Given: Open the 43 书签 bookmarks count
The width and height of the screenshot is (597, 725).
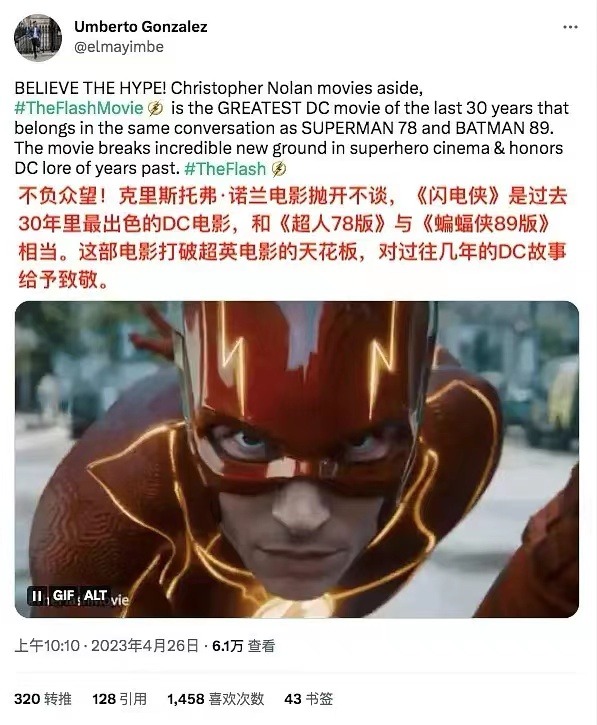Looking at the screenshot, I should coord(308,698).
